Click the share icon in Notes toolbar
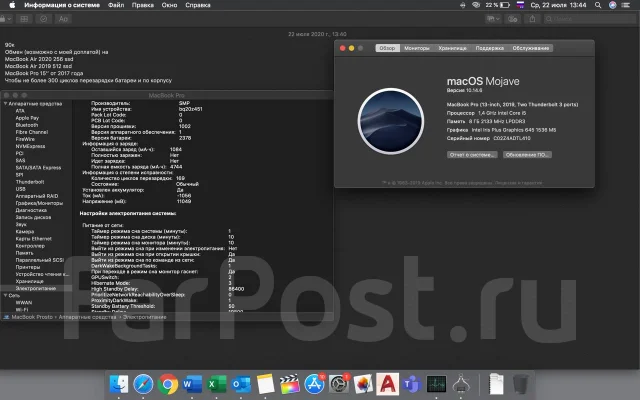This screenshot has height=400, width=640. pos(532,19)
